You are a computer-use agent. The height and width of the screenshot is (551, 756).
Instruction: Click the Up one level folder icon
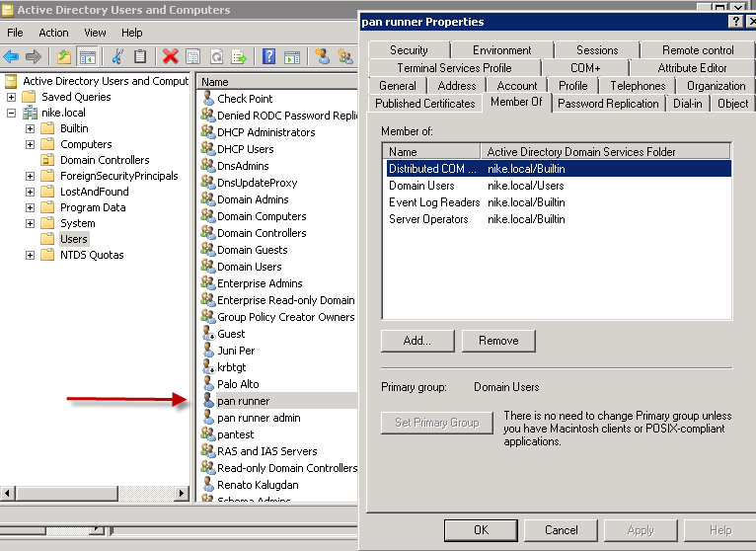pos(63,56)
